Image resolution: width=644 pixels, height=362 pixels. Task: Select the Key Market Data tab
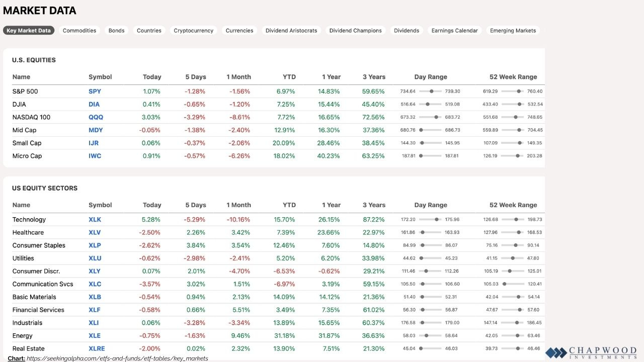[x=29, y=31]
